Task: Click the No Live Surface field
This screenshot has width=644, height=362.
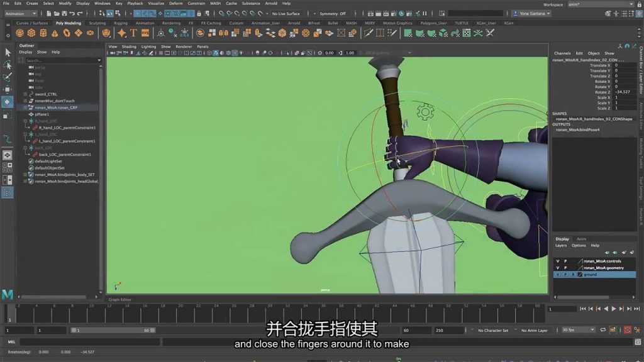Action: click(x=286, y=14)
